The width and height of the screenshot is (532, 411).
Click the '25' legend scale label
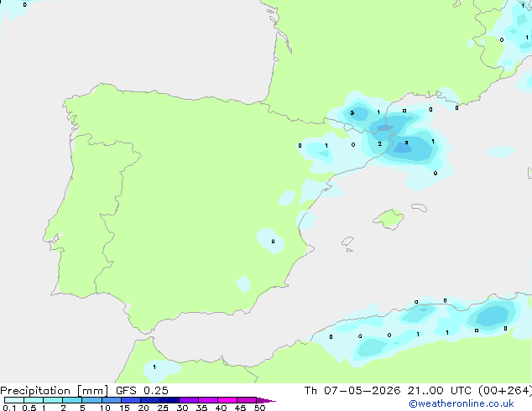coord(163,408)
